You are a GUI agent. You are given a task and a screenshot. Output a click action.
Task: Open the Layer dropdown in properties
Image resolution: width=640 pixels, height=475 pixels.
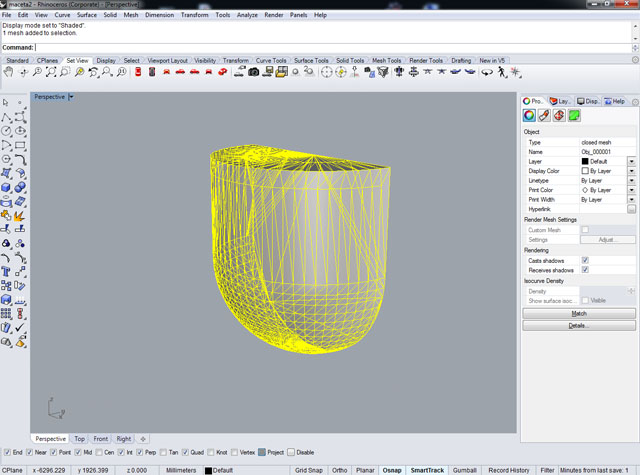[x=631, y=161]
